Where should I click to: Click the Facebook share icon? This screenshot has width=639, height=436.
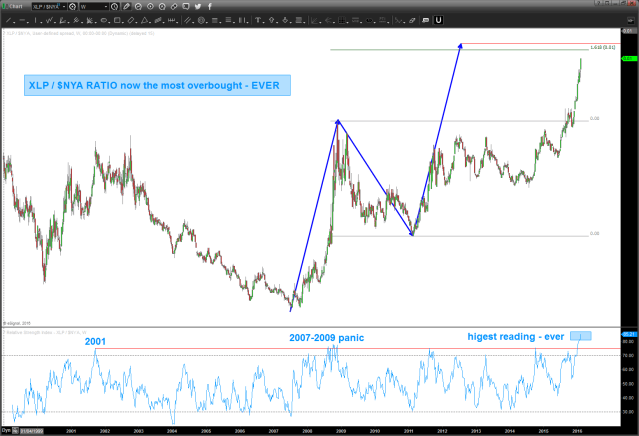click(209, 7)
